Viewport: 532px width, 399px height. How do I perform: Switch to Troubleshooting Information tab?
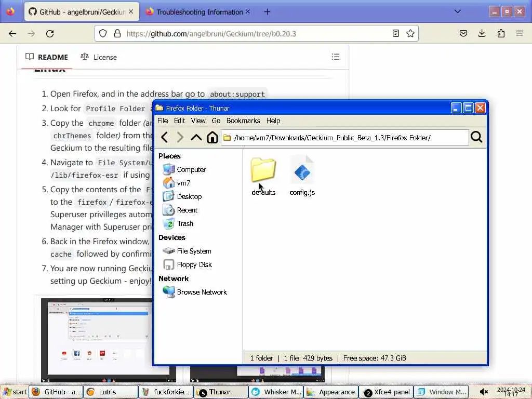(199, 12)
